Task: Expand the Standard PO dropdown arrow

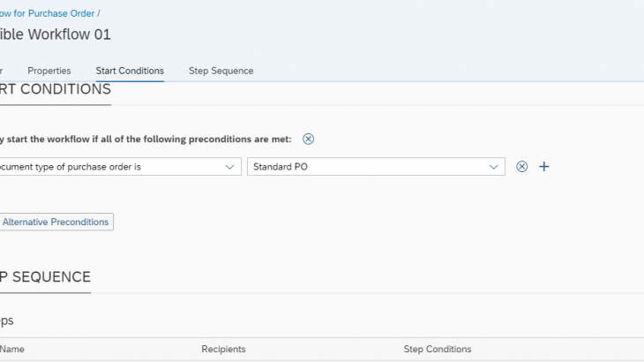Action: pyautogui.click(x=493, y=167)
